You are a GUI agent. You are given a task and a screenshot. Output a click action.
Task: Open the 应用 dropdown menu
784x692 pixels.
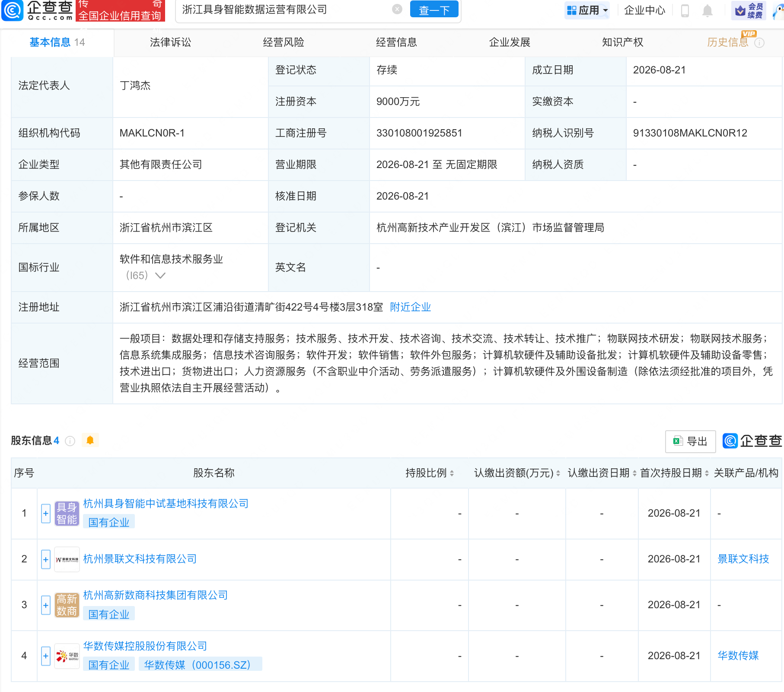tap(587, 10)
